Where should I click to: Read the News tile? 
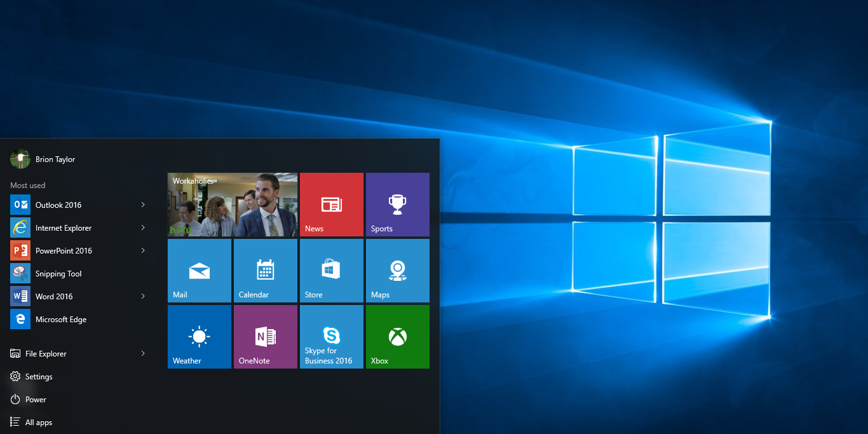(x=331, y=204)
